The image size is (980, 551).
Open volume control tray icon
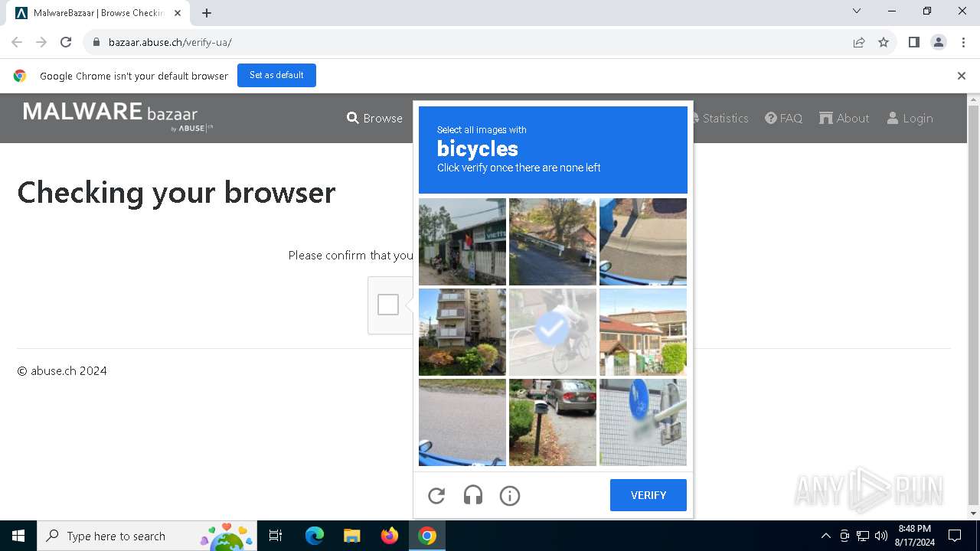point(881,536)
